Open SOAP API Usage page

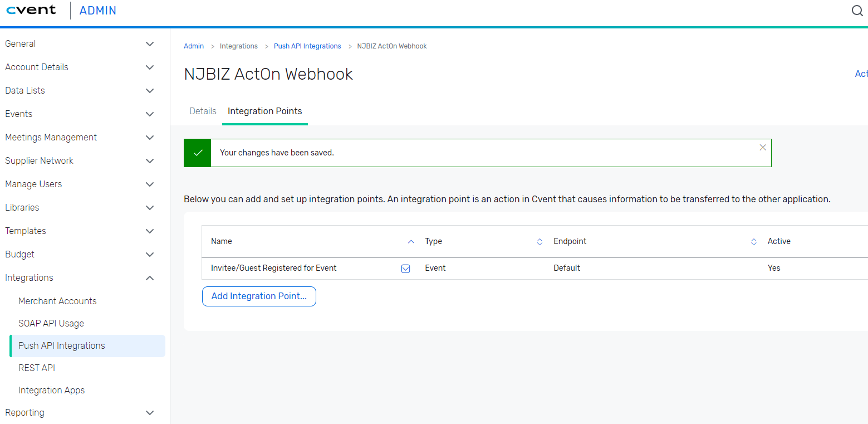click(51, 323)
